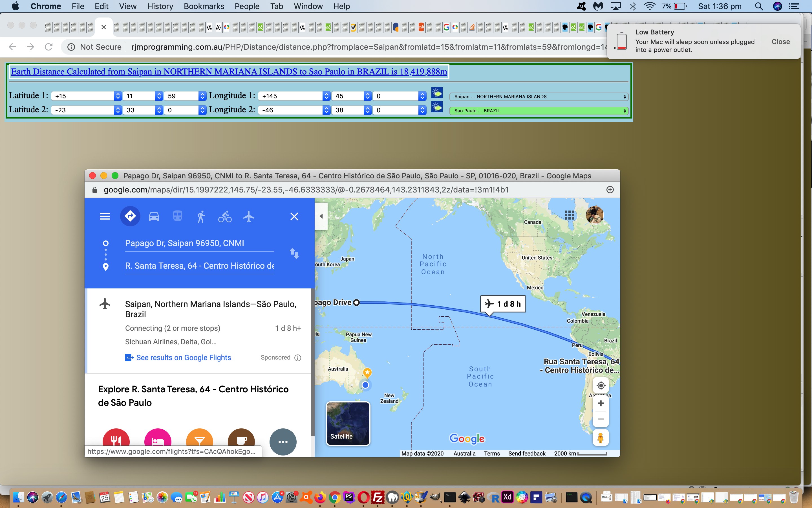Choose cycling travel mode icon

225,217
